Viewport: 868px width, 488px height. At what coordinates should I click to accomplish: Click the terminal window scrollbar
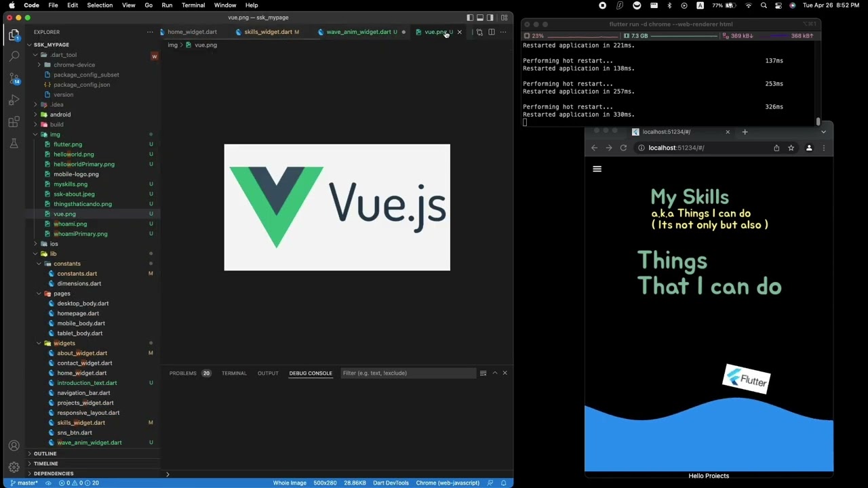pos(818,121)
